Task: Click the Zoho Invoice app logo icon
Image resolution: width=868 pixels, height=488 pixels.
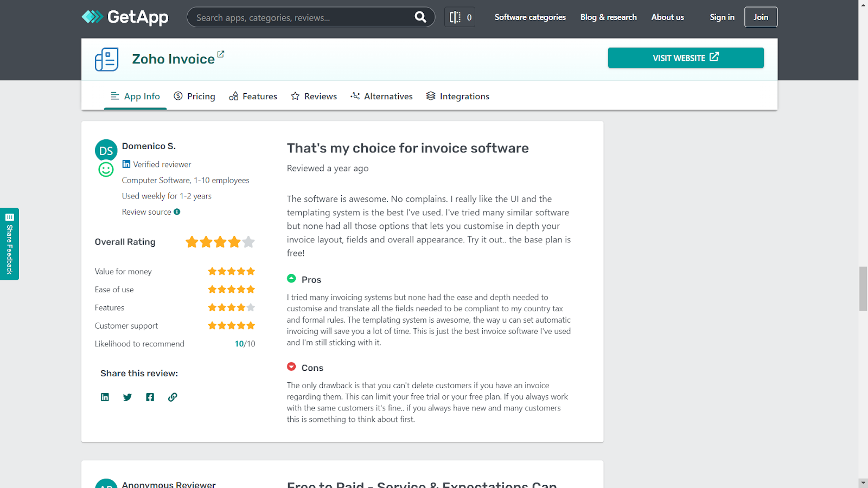Action: coord(106,59)
